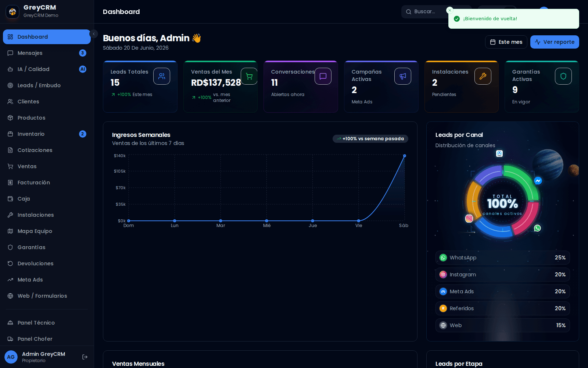Click the logout icon next to Admin GreyCRM

(85, 357)
